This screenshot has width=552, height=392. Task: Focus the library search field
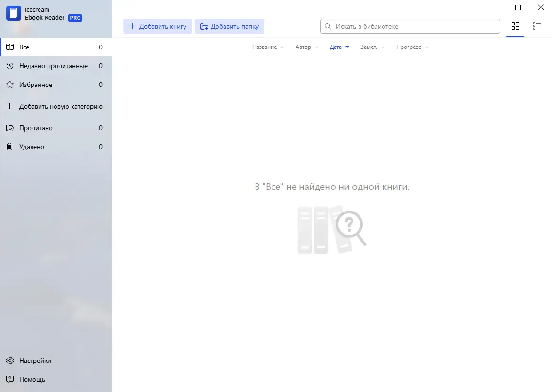pos(410,26)
